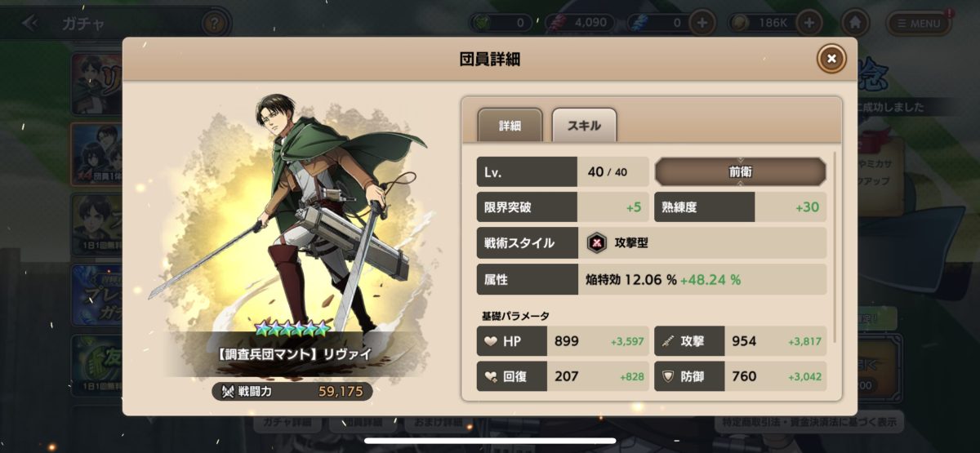Viewport: 980px width, 453px height.
Task: Click the 攻撃 sword icon
Action: [667, 341]
